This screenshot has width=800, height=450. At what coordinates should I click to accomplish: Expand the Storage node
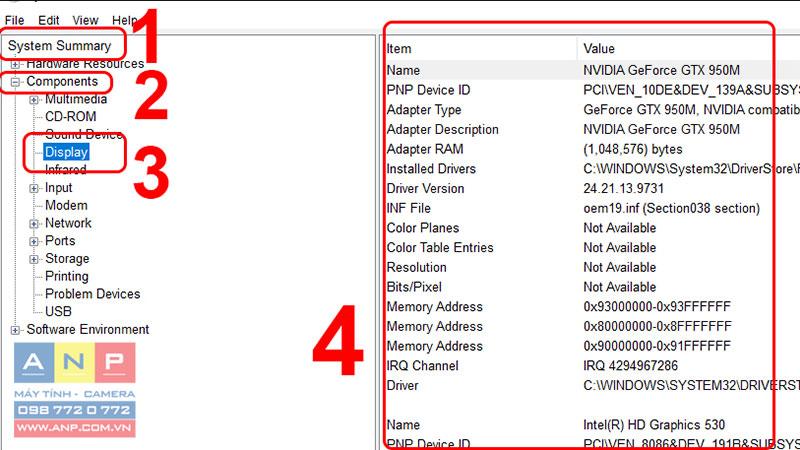pos(34,259)
